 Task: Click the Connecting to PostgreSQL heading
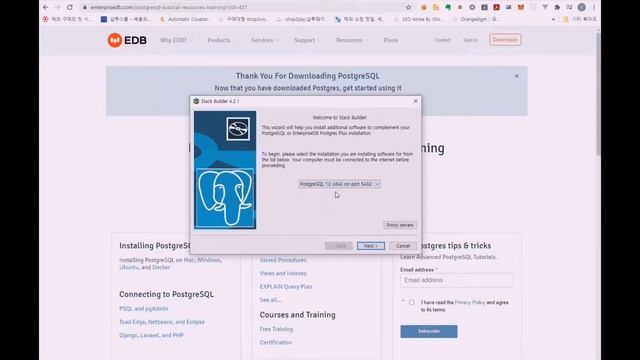(167, 294)
